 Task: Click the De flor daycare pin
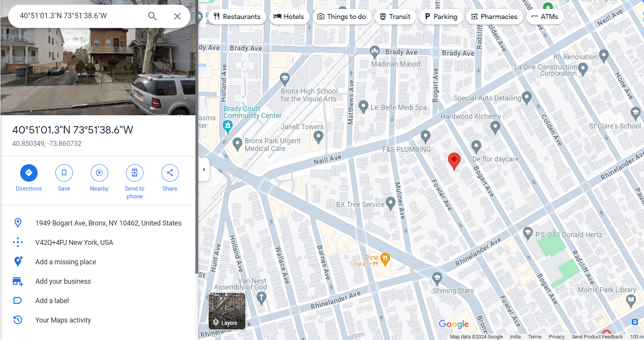coord(476,146)
